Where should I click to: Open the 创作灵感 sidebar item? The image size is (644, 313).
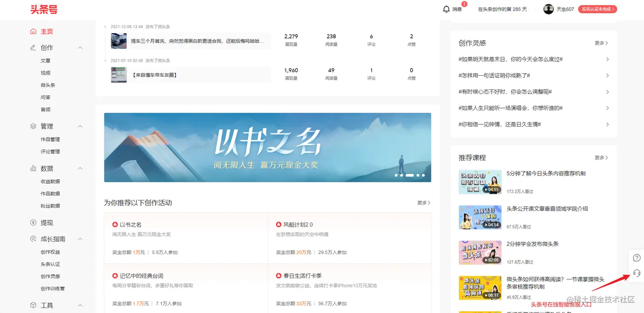[50, 277]
